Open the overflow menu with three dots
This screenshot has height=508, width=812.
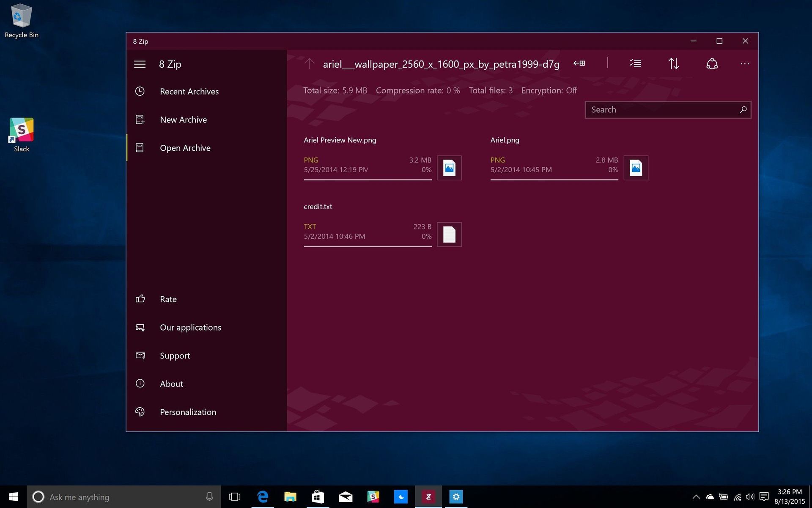coord(744,63)
